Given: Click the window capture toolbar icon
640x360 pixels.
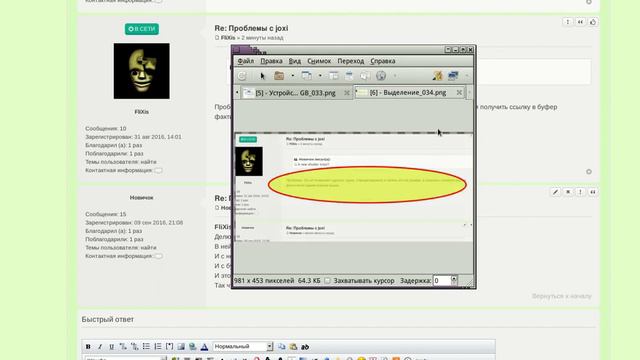Looking at the screenshot, I should click(307, 76).
